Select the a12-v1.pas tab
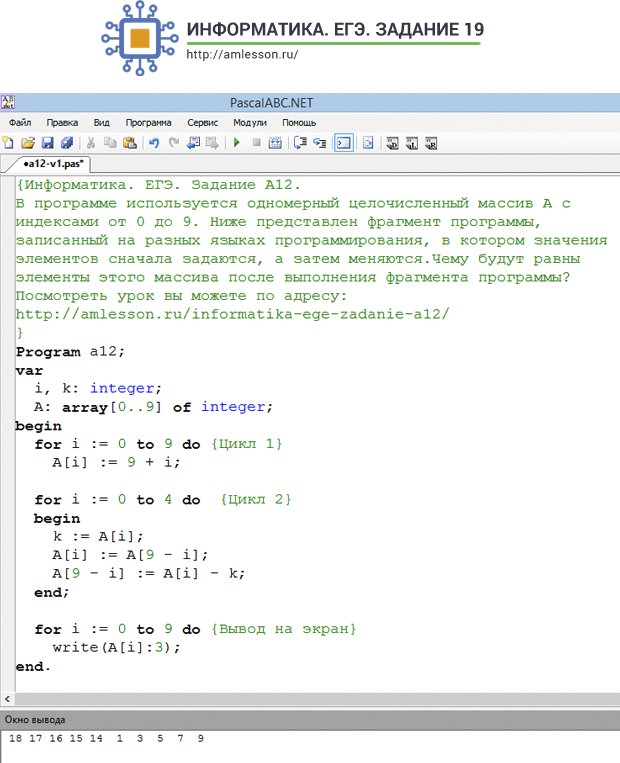 click(x=54, y=164)
